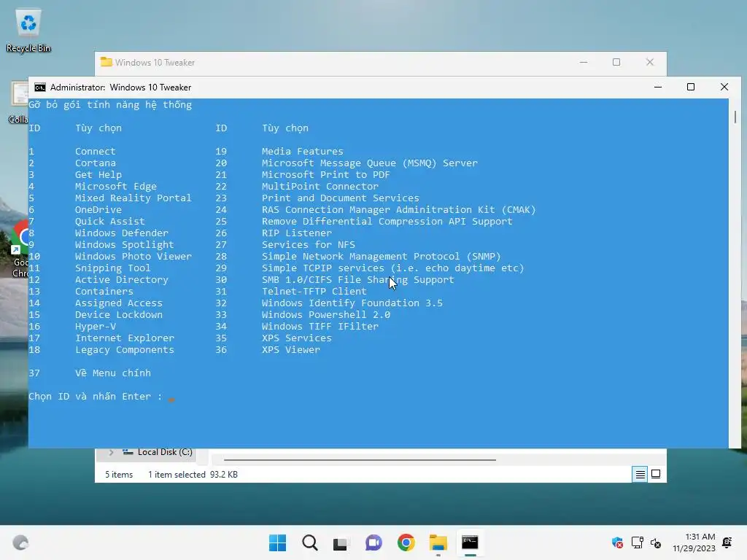The width and height of the screenshot is (747, 560).
Task: Click the '5 items' status bar text
Action: click(119, 474)
